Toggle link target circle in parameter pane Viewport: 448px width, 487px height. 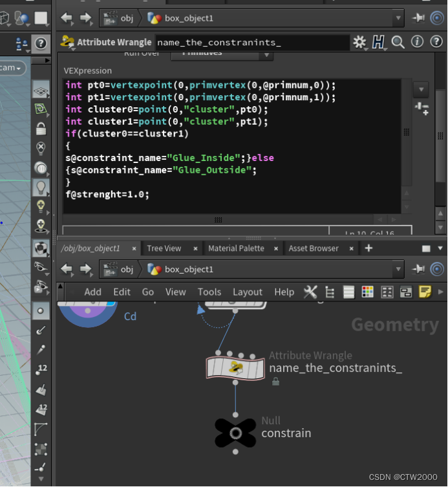437,18
